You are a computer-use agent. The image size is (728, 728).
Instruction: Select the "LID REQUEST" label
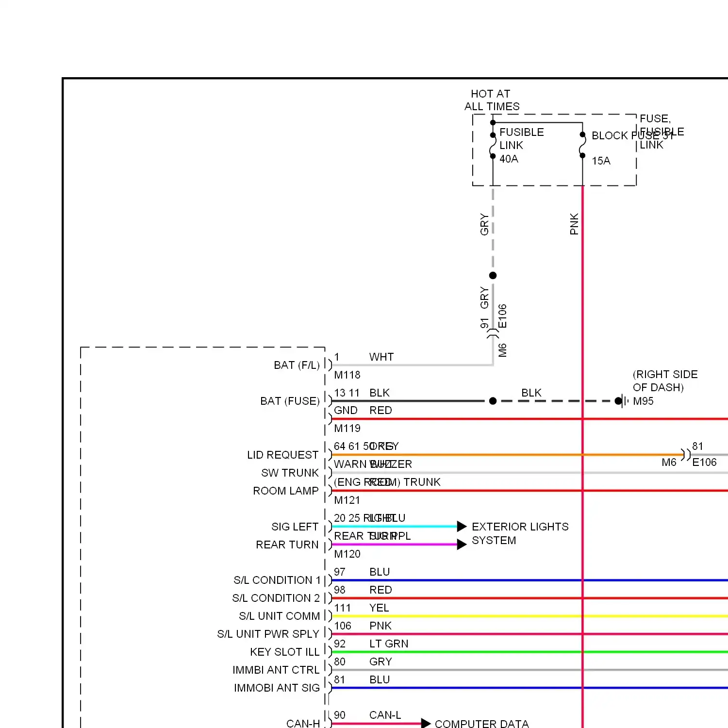[282, 455]
